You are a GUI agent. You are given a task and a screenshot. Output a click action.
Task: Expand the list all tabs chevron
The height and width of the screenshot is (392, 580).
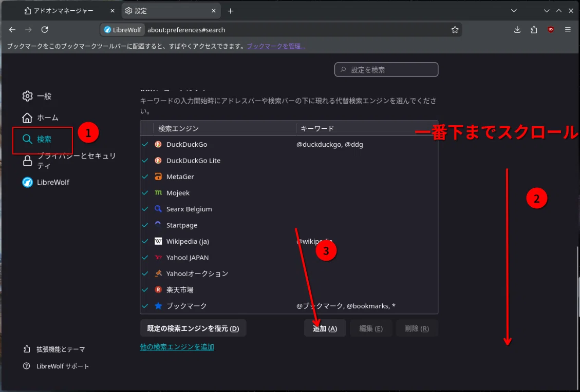513,11
